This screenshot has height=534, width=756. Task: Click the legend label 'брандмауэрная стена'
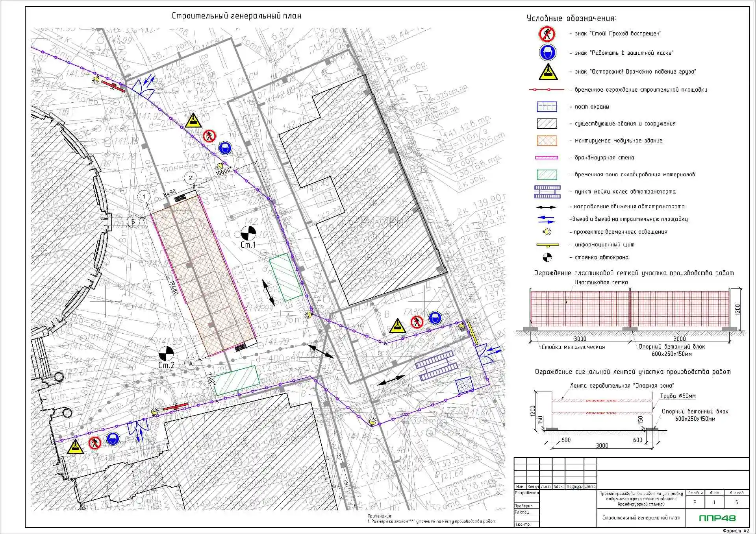click(604, 157)
